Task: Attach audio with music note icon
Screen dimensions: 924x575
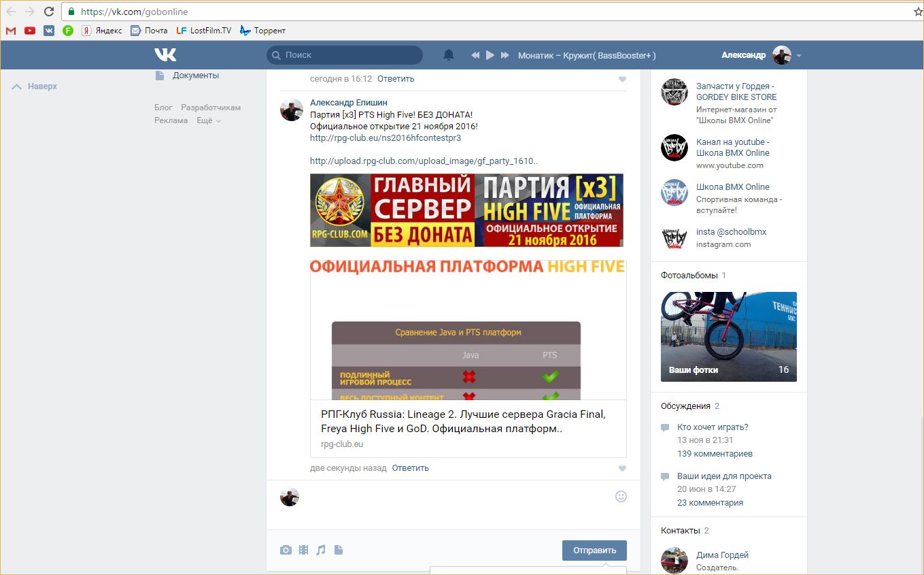Action: click(321, 550)
